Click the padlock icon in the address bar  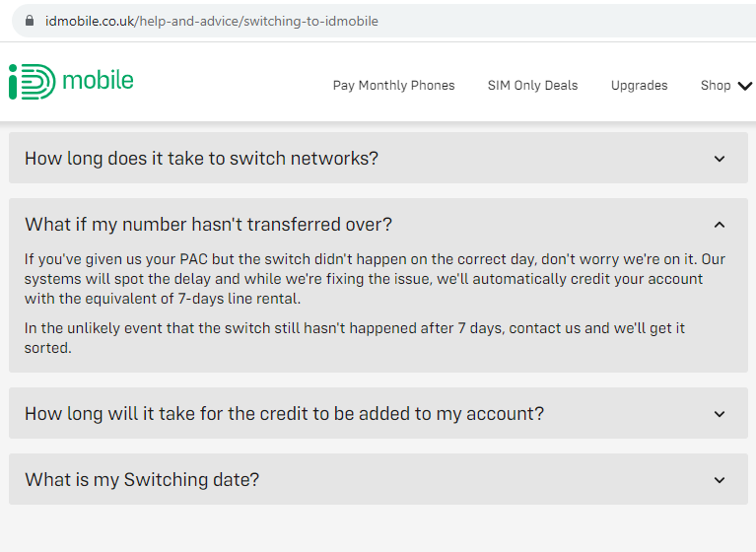(x=30, y=21)
